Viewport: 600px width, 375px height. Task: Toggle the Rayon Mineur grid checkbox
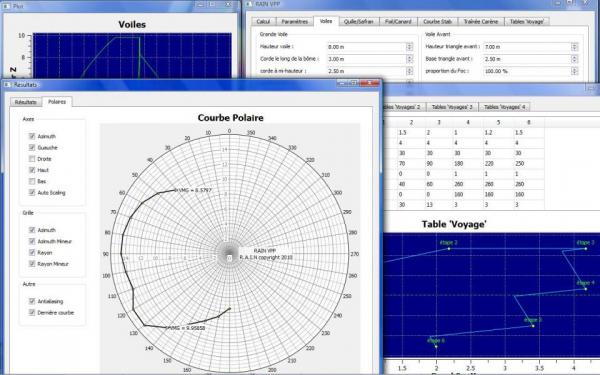(x=32, y=264)
